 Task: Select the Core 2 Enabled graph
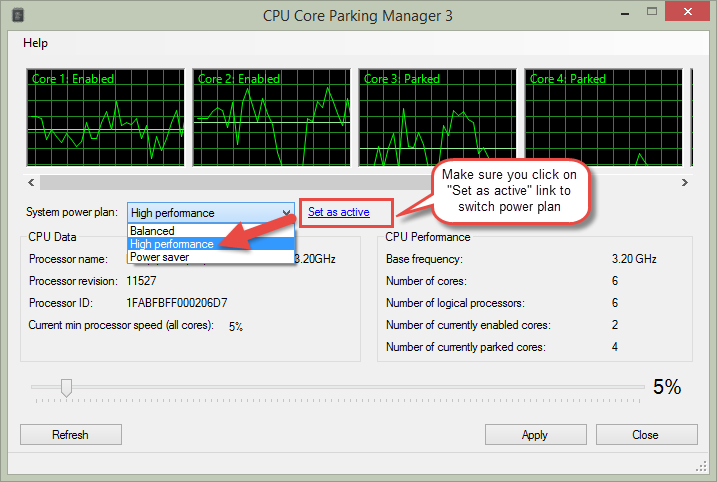coord(272,118)
